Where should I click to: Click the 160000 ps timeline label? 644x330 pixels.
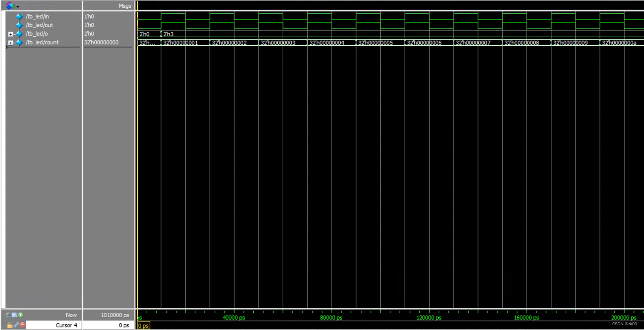tap(526, 318)
